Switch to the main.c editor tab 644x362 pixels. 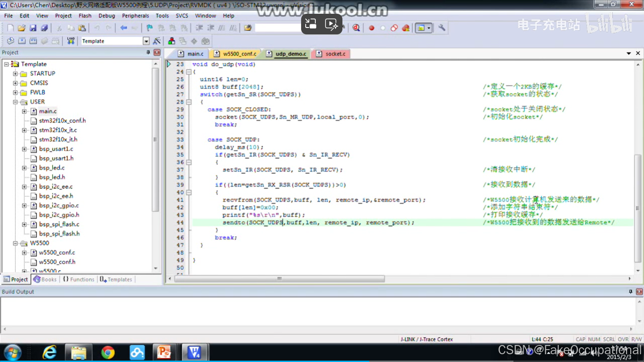191,54
